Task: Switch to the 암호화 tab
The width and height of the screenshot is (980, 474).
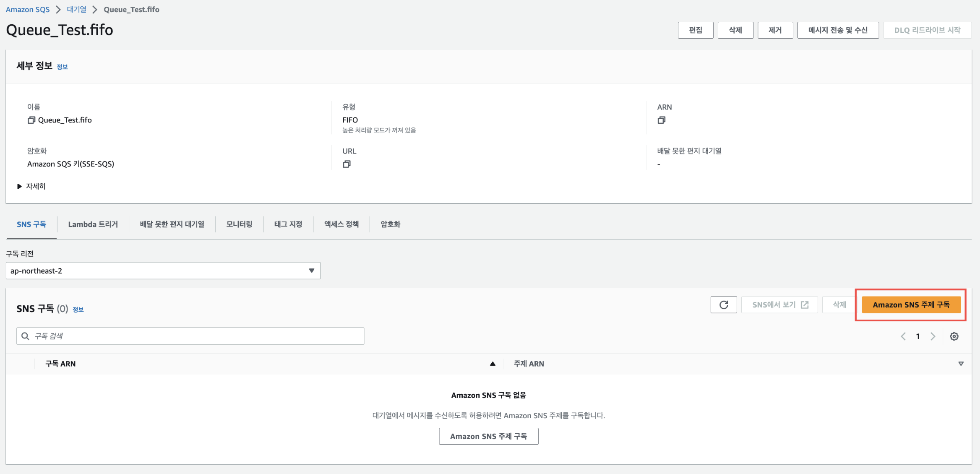Action: [390, 224]
